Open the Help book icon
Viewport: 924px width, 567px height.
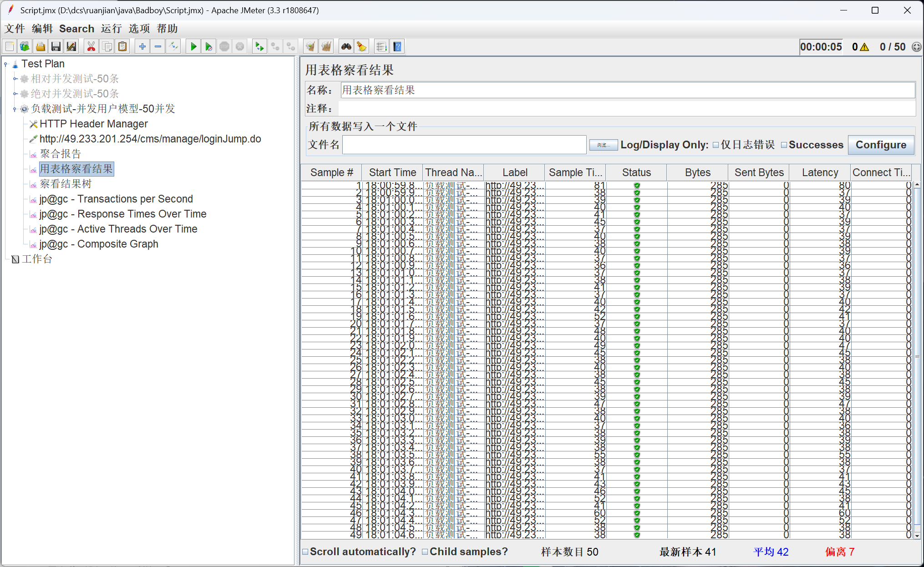pyautogui.click(x=397, y=46)
